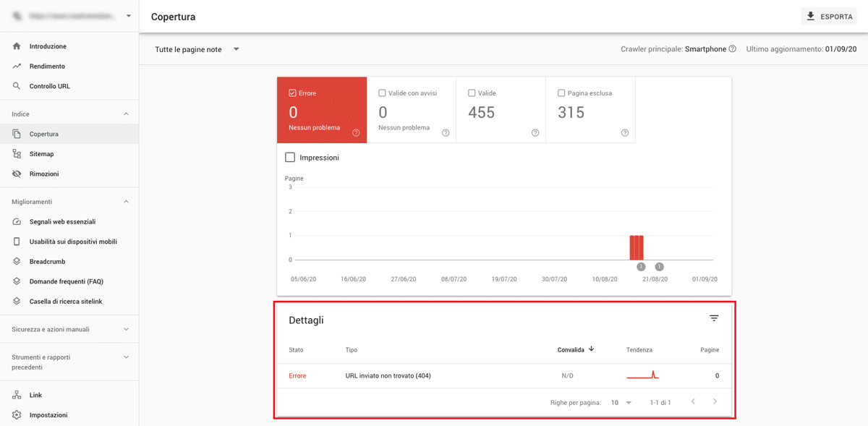The width and height of the screenshot is (868, 426).
Task: Click the Pagine column header
Action: [710, 349]
